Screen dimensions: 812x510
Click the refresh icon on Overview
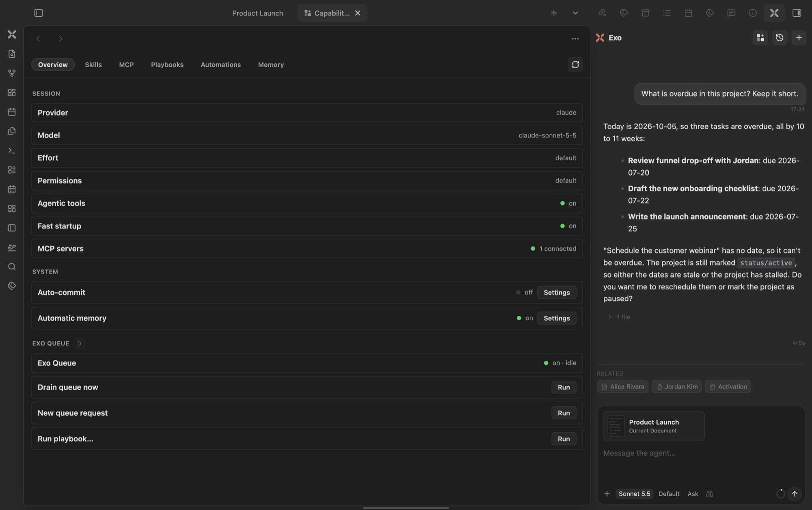[575, 65]
